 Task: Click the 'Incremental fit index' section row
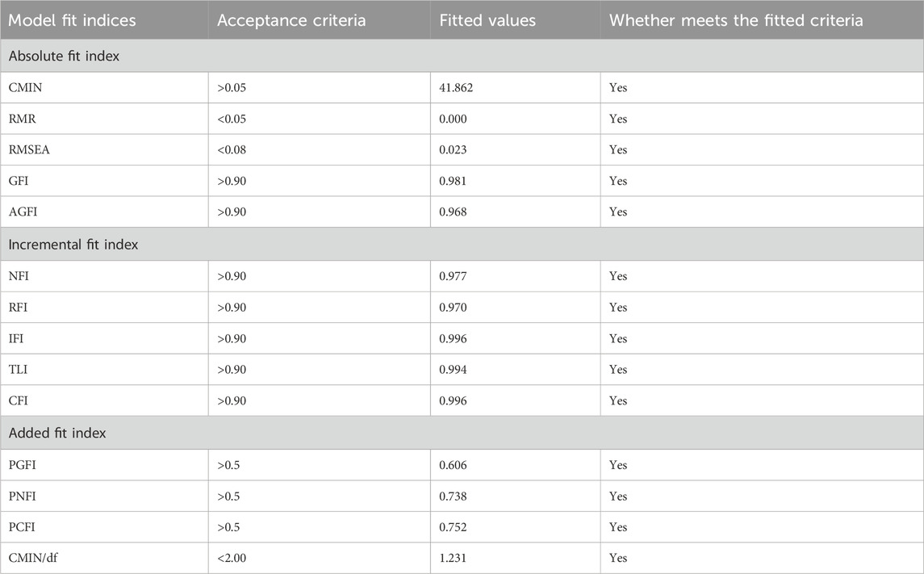point(462,245)
